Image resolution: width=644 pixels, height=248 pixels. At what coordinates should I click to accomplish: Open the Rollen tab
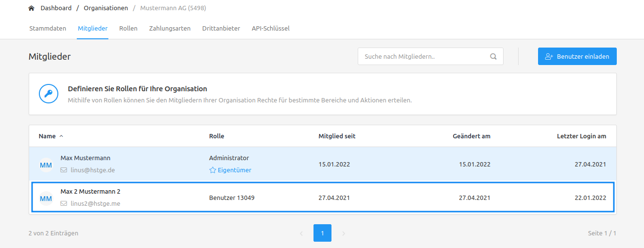(128, 29)
